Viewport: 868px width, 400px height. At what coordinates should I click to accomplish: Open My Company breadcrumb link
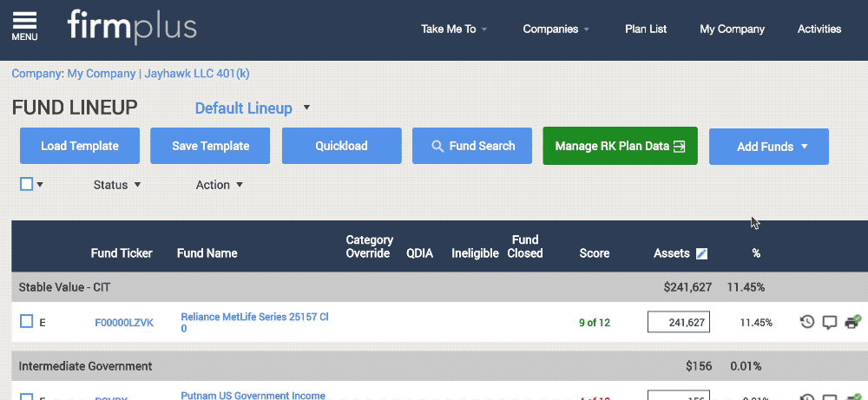tap(102, 74)
